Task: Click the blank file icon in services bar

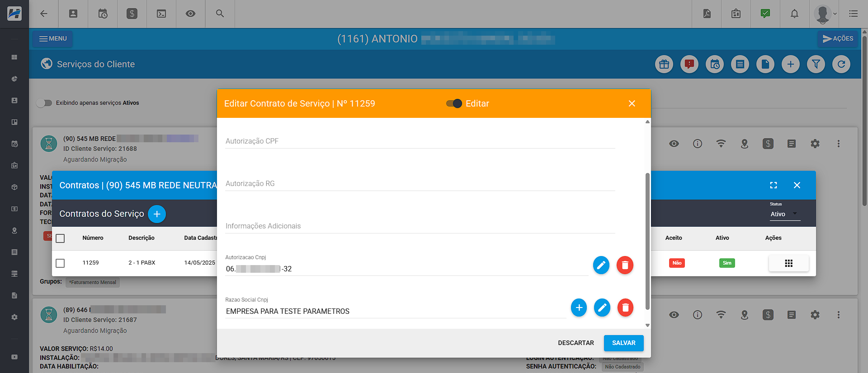Action: (765, 64)
